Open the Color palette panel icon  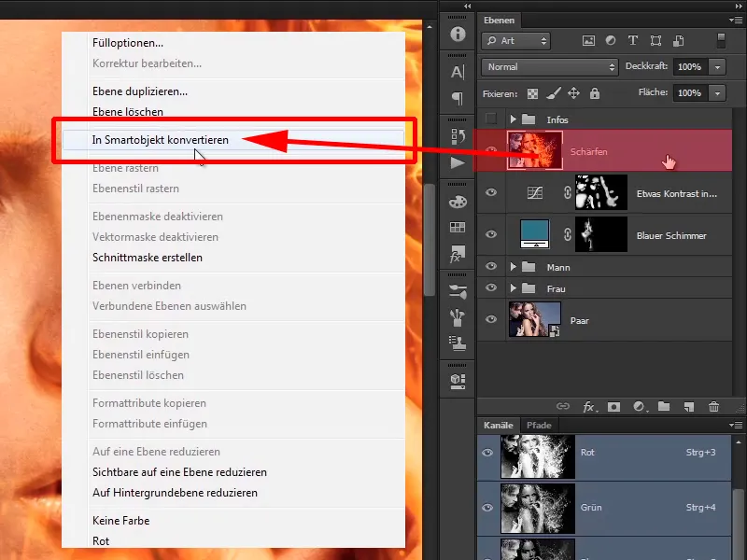tap(458, 202)
